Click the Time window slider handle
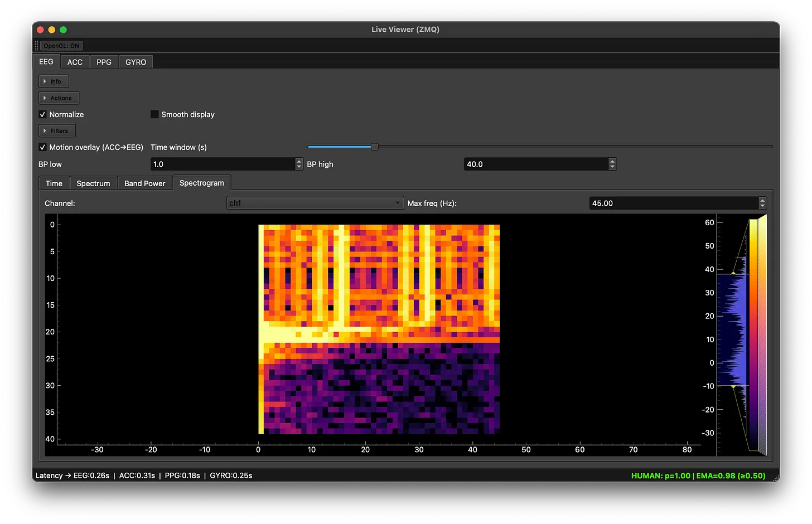Image resolution: width=812 pixels, height=524 pixels. [374, 147]
